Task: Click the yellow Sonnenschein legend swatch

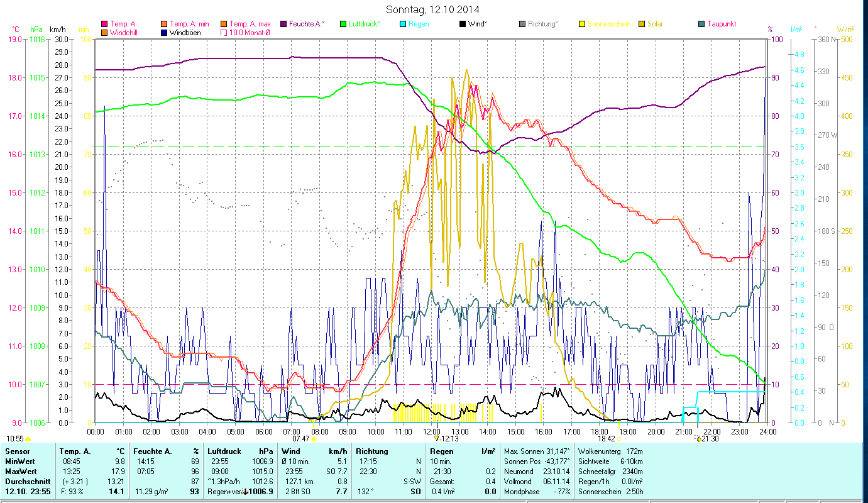Action: click(x=582, y=24)
